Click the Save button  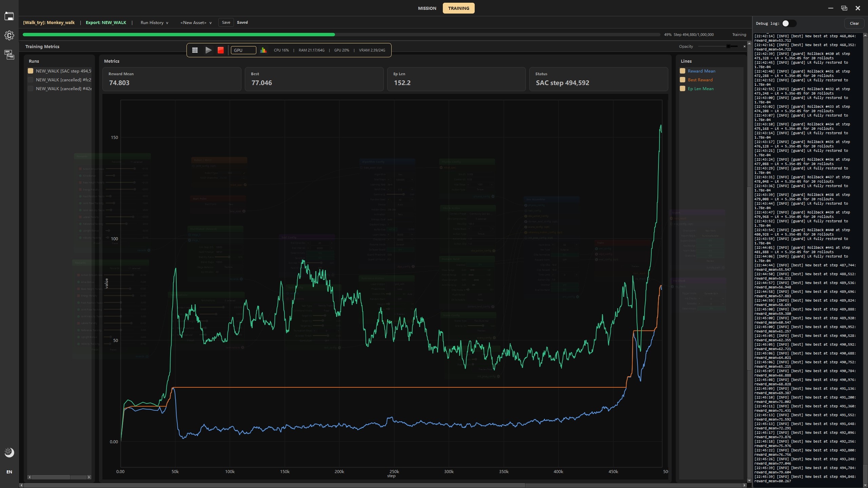pos(226,22)
